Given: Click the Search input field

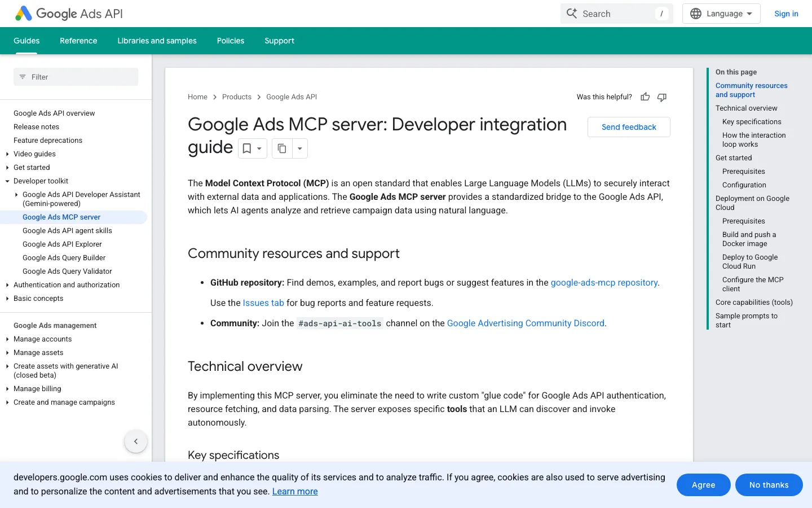Looking at the screenshot, I should click(x=617, y=14).
